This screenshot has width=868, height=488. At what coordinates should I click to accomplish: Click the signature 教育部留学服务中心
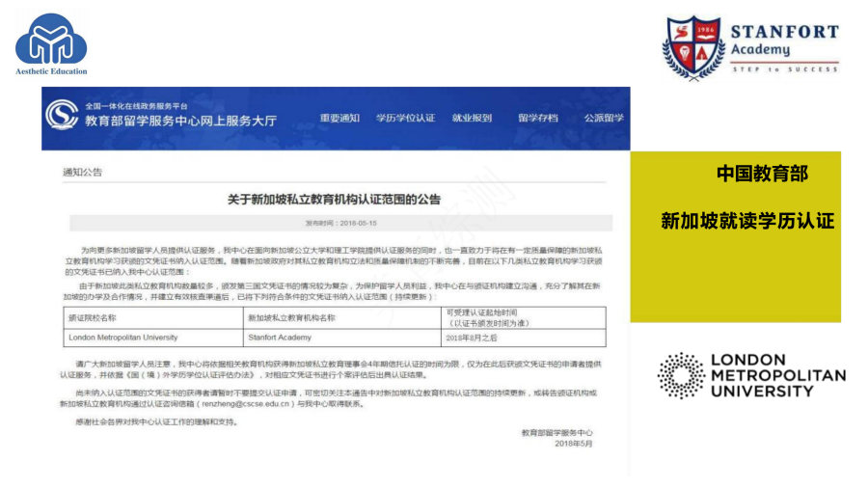[556, 433]
